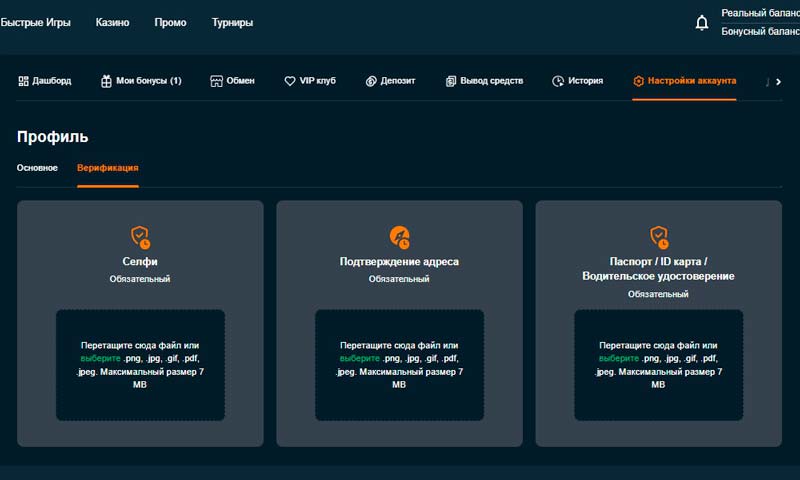Image resolution: width=800 pixels, height=480 pixels.
Task: Open the Турниры menu item
Action: pos(232,22)
